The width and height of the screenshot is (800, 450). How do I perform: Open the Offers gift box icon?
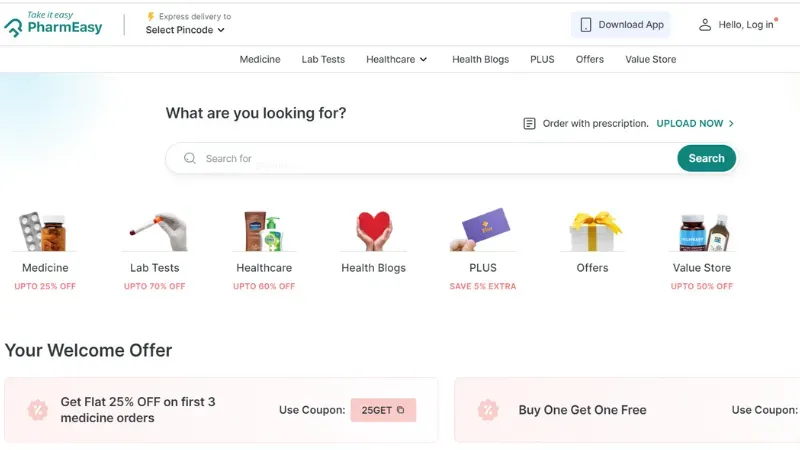pyautogui.click(x=594, y=231)
